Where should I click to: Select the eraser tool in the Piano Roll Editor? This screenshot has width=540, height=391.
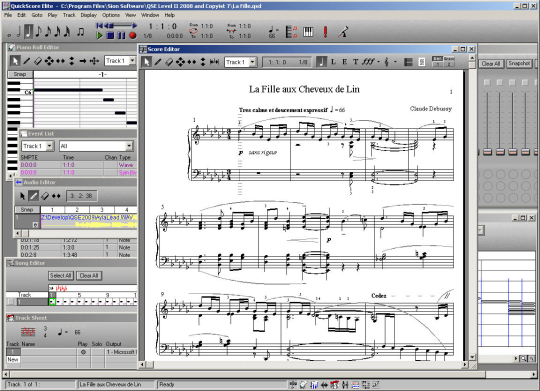point(38,61)
